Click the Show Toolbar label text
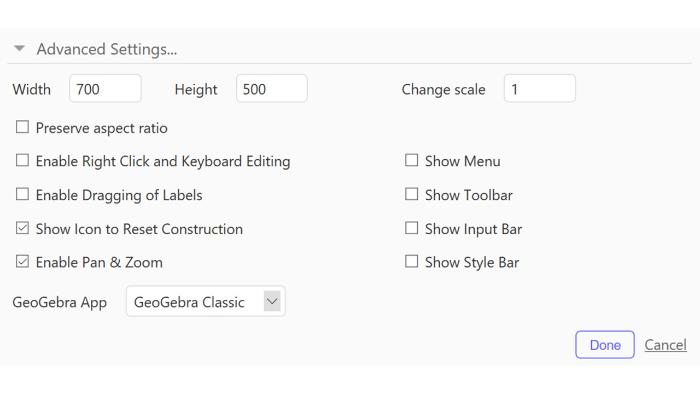Image resolution: width=700 pixels, height=394 pixels. [x=469, y=195]
